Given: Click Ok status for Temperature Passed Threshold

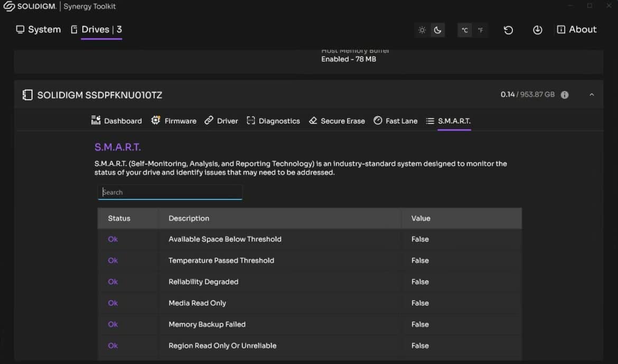Looking at the screenshot, I should [x=113, y=261].
